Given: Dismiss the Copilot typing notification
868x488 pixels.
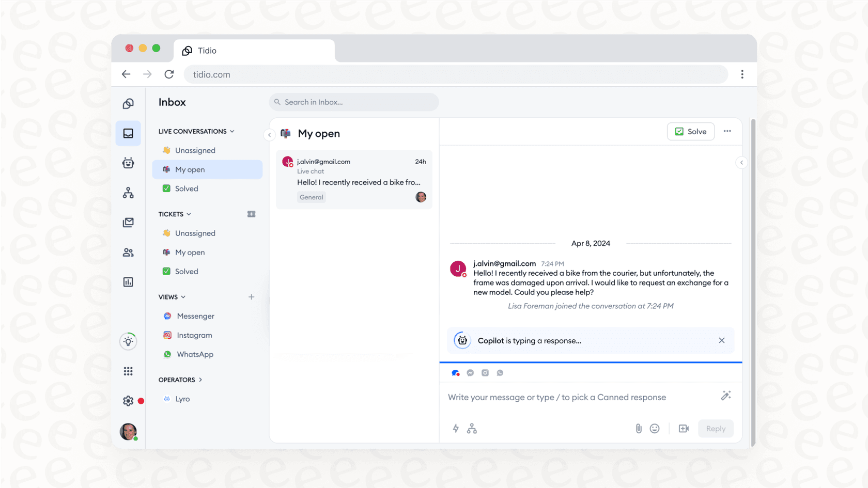Looking at the screenshot, I should coord(721,340).
